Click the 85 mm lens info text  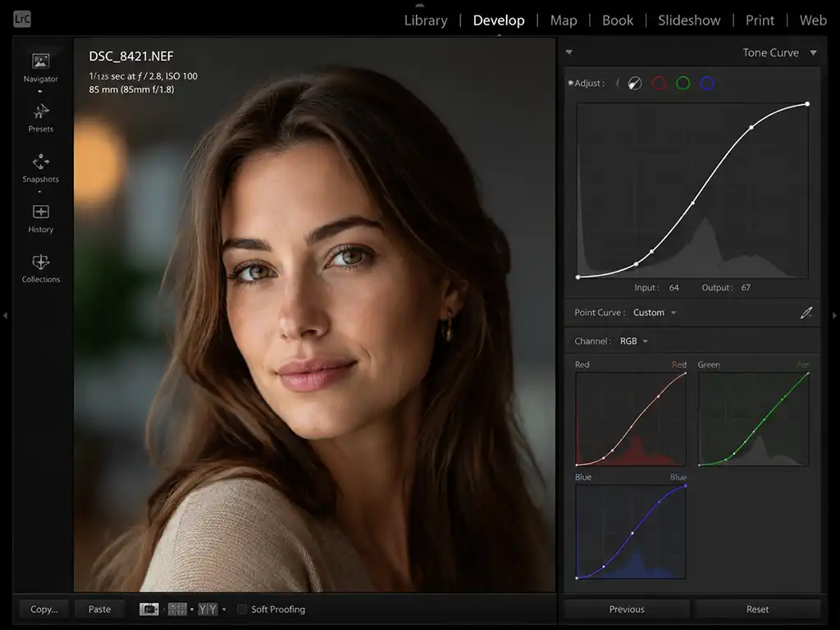click(131, 89)
